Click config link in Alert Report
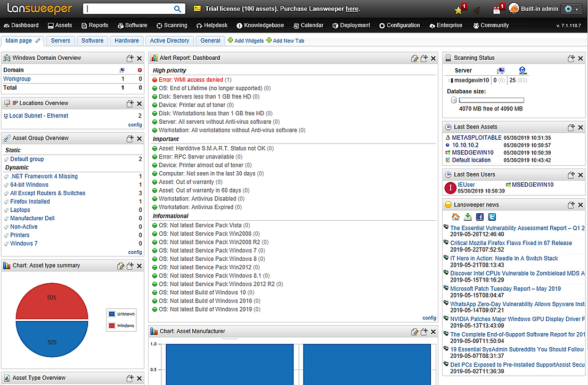588x385 pixels. pos(429,318)
